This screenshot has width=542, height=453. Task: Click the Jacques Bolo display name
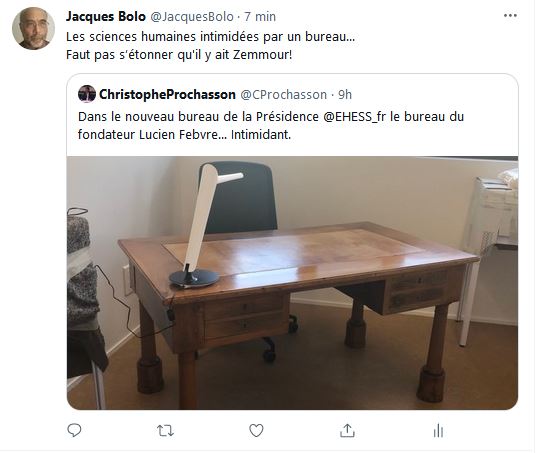point(106,17)
